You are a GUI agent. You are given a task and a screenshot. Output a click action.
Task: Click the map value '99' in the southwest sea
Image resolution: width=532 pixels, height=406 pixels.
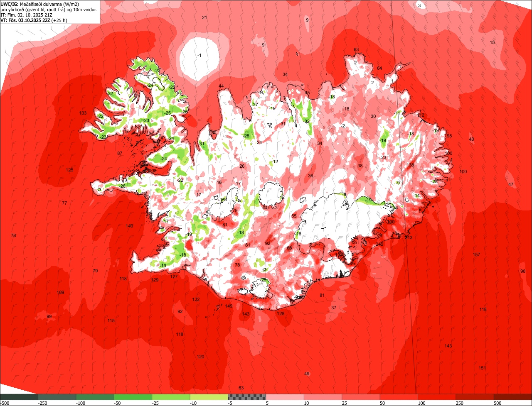point(49,317)
